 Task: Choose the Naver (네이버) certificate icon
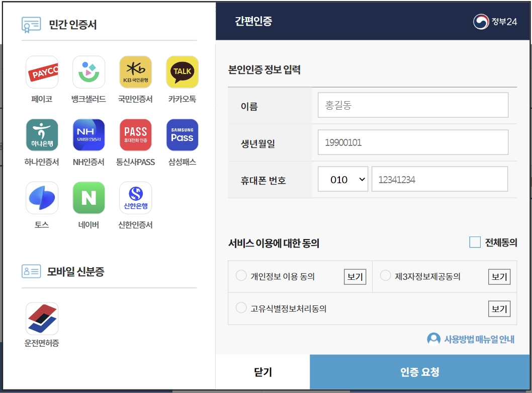88,198
